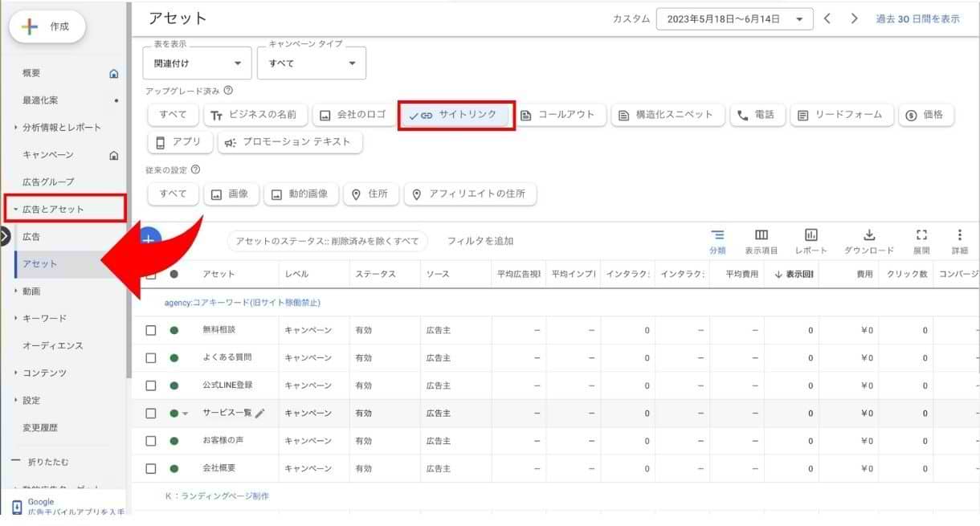
Task: Sort by the 表示回数 column header
Action: 794,275
